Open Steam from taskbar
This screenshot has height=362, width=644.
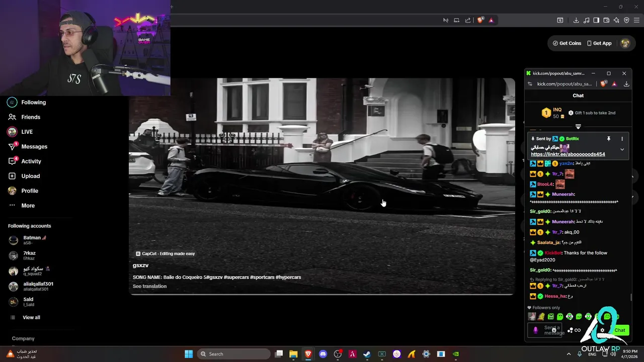367,354
